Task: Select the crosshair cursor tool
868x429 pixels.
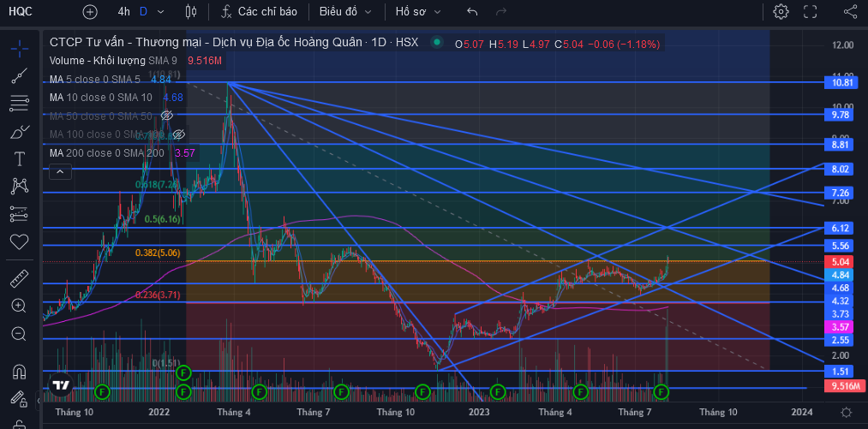Action: tap(20, 48)
